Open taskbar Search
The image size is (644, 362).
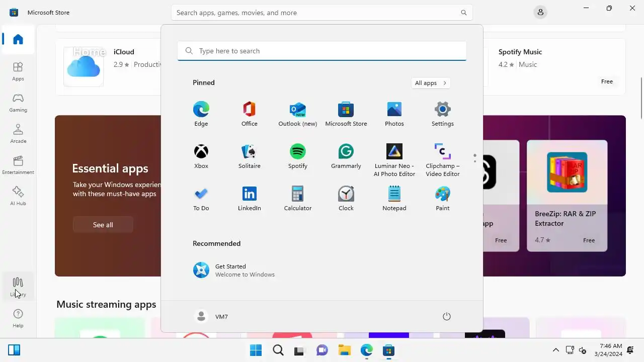click(278, 350)
